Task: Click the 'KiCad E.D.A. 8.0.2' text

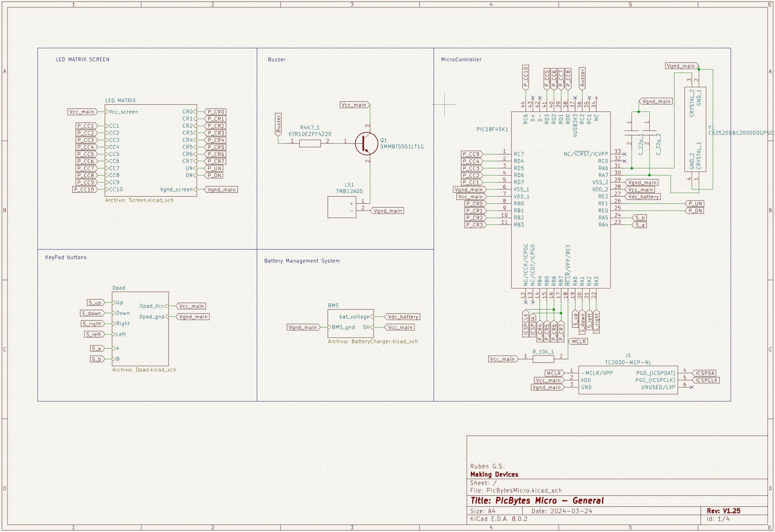Action: click(499, 519)
